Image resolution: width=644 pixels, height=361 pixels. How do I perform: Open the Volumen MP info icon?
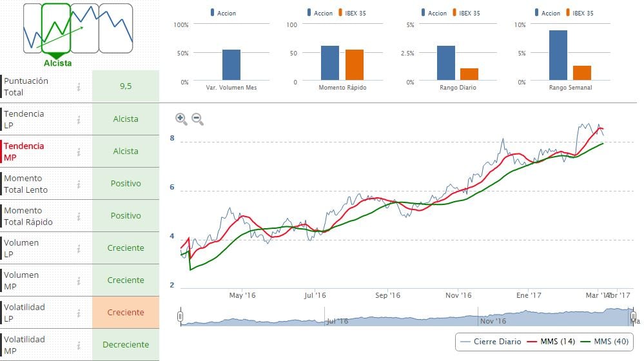coord(79,280)
